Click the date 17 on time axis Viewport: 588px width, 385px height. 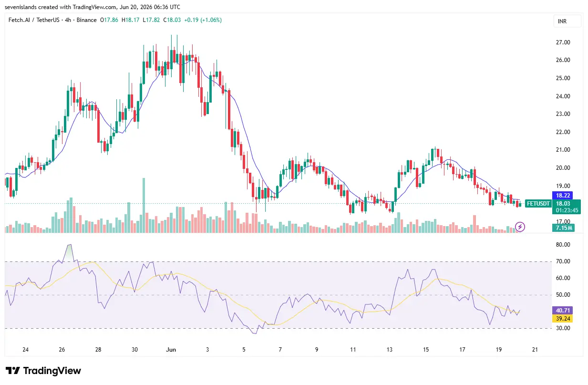pos(462,350)
